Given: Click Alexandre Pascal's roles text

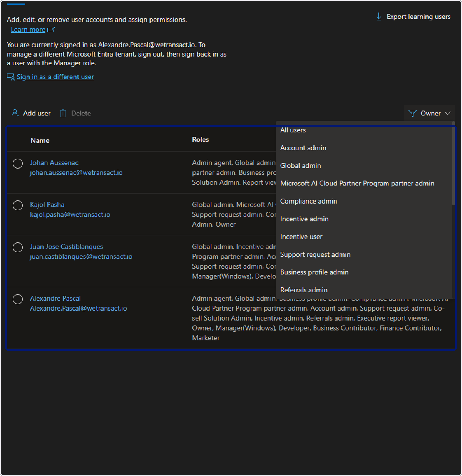Looking at the screenshot, I should point(320,318).
